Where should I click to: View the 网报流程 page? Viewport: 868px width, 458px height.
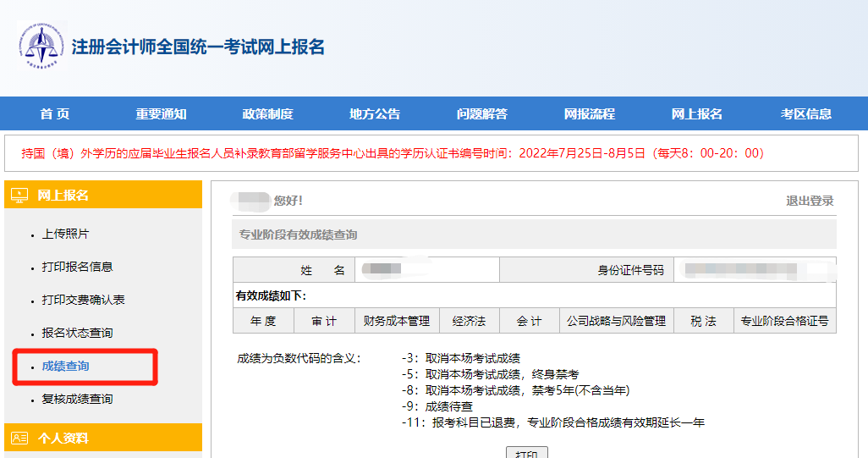click(590, 114)
